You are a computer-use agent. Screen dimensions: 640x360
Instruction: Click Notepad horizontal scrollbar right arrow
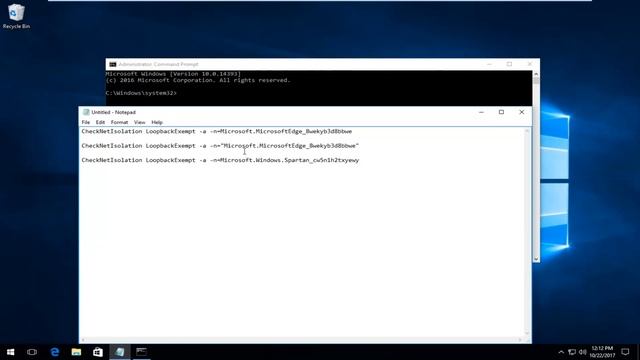[520, 340]
